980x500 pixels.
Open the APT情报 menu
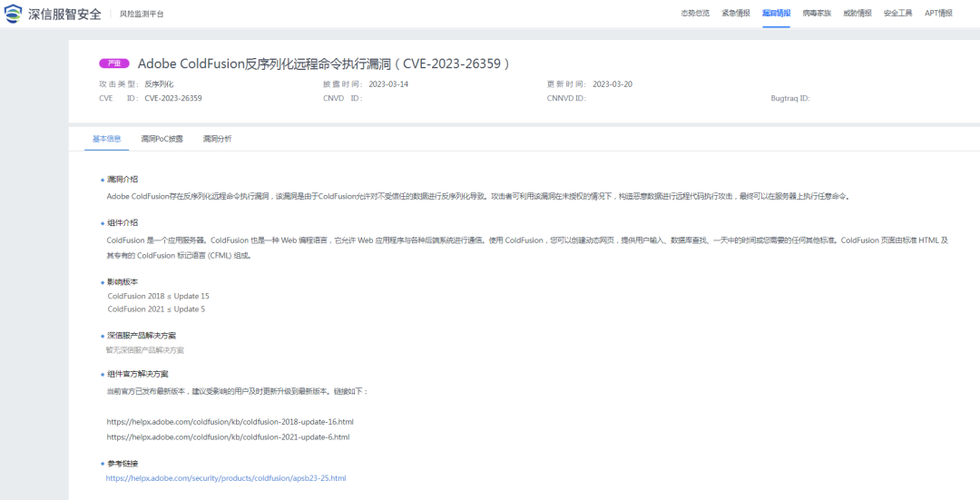[939, 13]
